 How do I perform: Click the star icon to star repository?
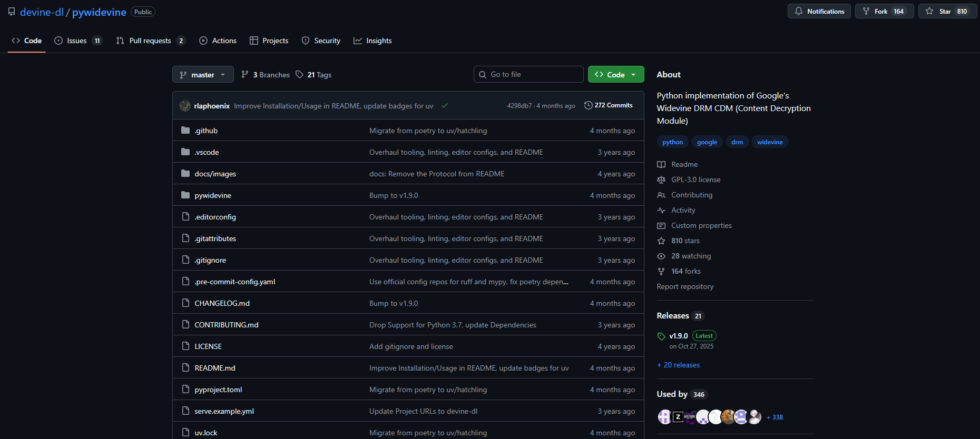point(929,11)
